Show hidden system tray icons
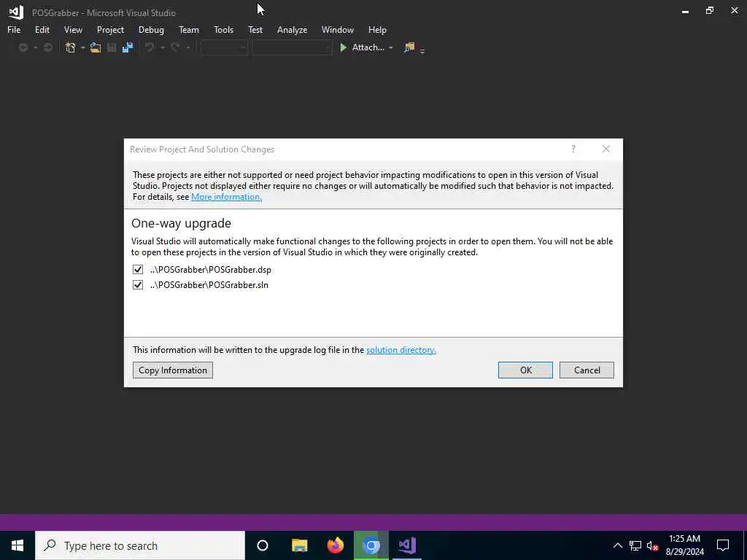This screenshot has height=560, width=747. pyautogui.click(x=617, y=545)
